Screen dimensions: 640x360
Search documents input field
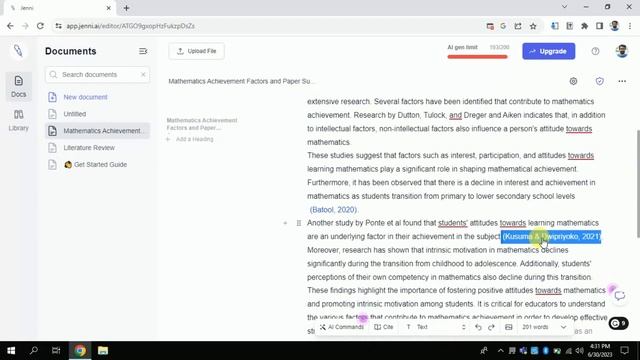click(x=98, y=75)
